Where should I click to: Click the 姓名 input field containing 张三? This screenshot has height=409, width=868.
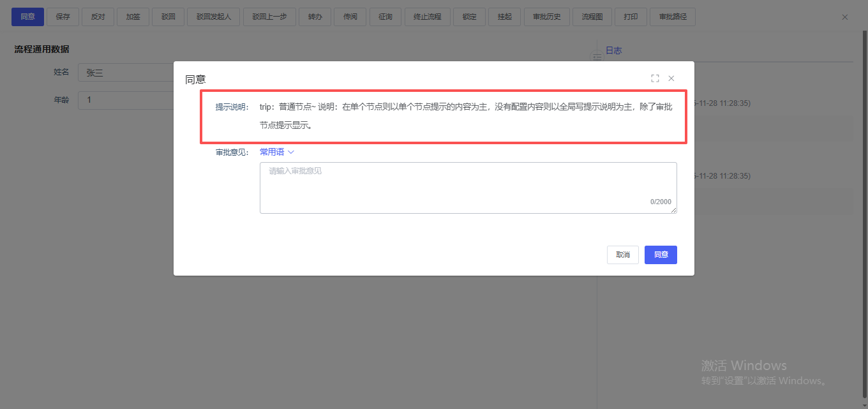coord(126,73)
